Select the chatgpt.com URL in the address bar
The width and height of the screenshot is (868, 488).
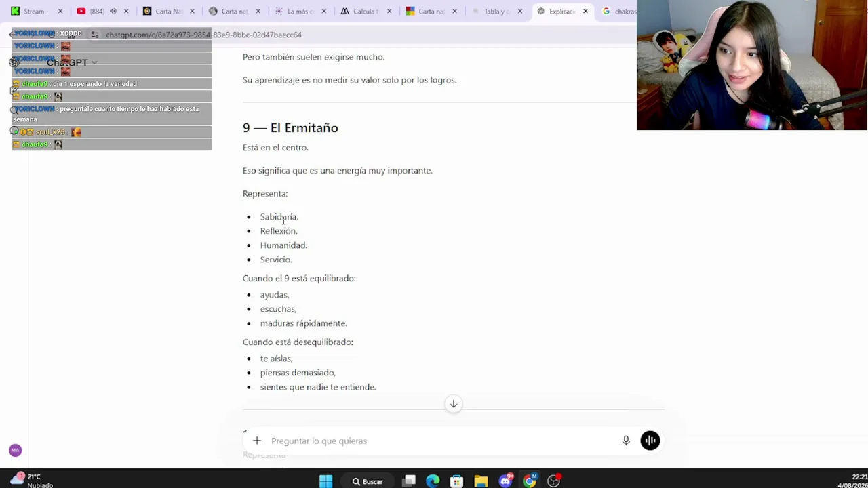[203, 35]
